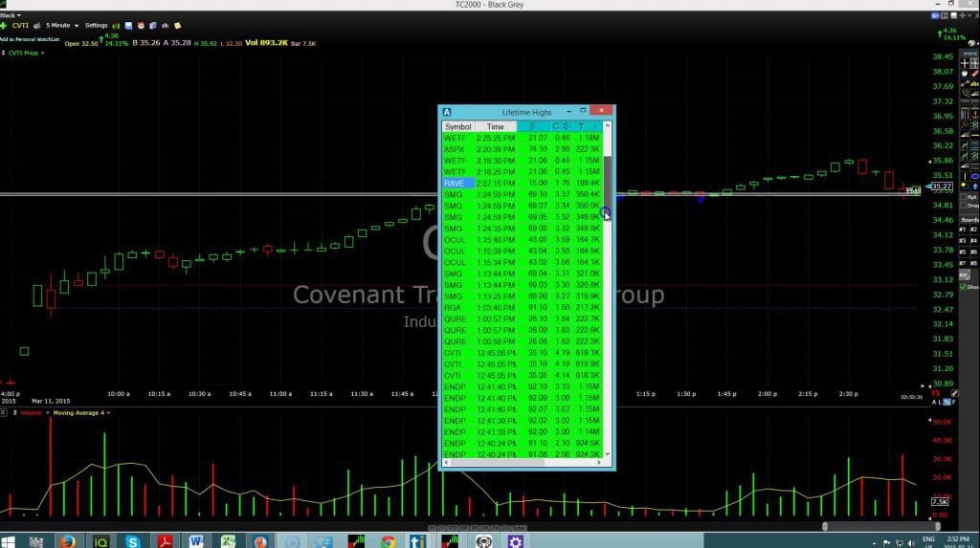Click the more button atop drawing tools

click(x=970, y=54)
